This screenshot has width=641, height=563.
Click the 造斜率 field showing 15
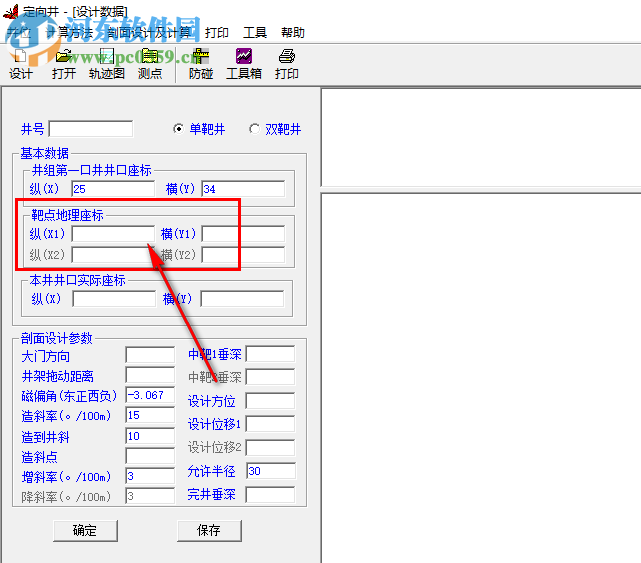click(x=150, y=415)
